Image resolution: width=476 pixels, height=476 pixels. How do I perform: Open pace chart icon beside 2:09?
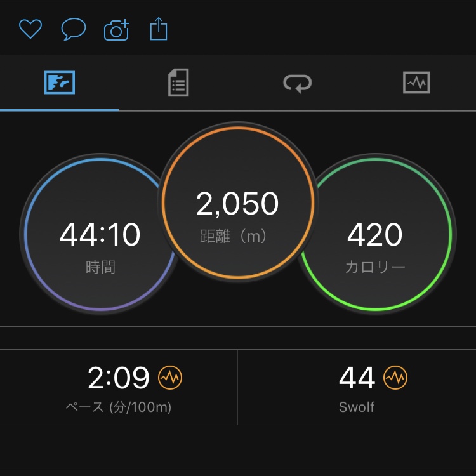point(170,378)
